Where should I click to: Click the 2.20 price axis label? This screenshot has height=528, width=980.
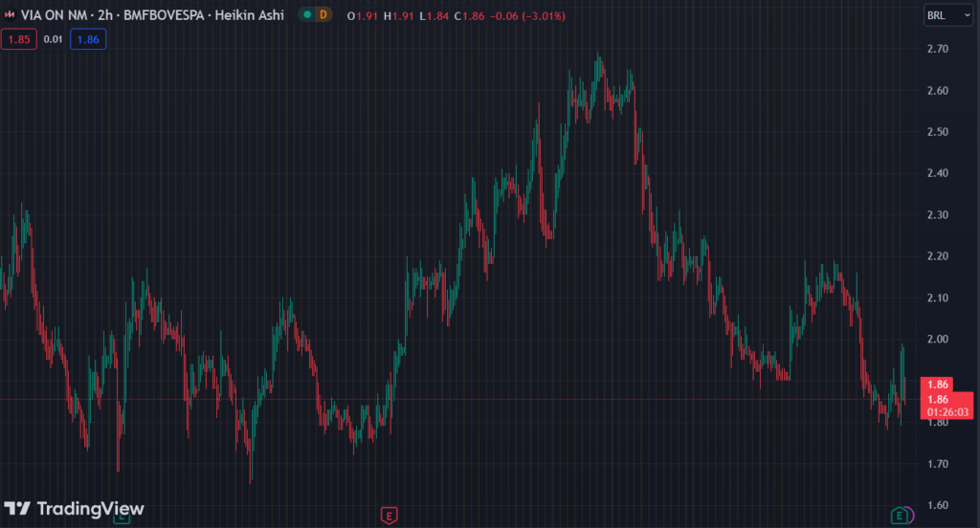938,256
